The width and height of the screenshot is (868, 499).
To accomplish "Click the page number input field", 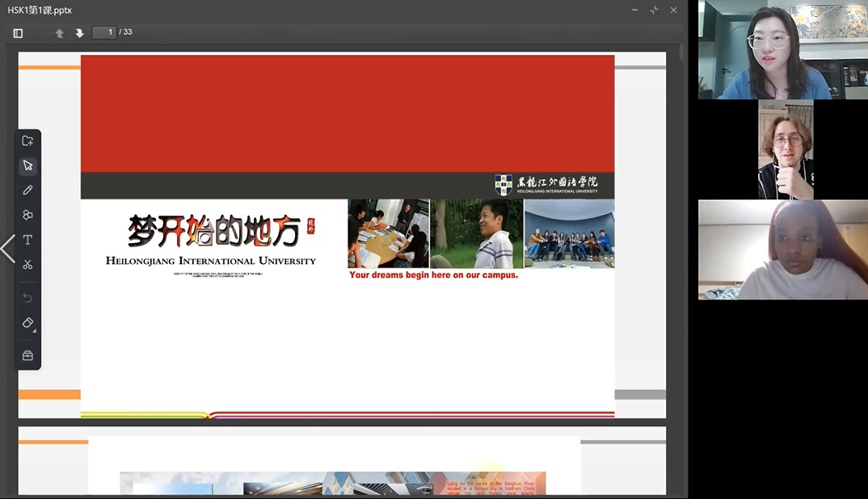I will pos(104,32).
